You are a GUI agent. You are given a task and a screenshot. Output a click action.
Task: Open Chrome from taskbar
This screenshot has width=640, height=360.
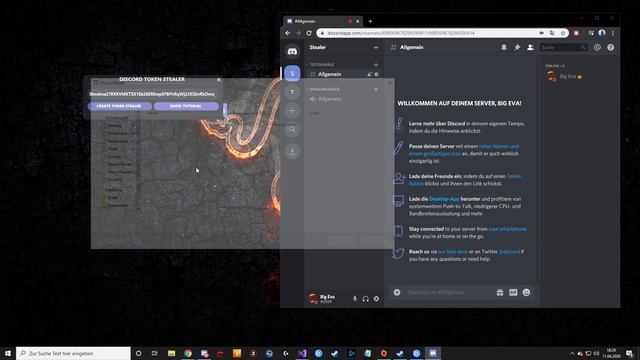[188, 353]
